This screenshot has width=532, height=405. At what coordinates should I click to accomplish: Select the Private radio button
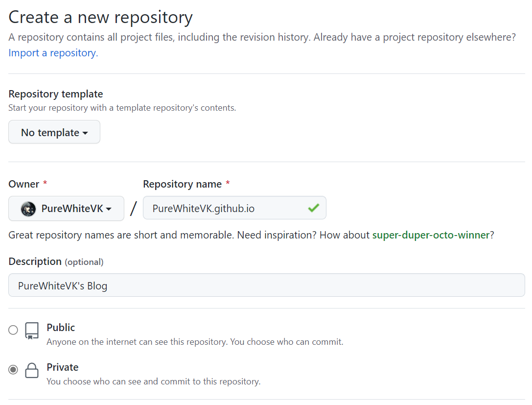(x=13, y=370)
